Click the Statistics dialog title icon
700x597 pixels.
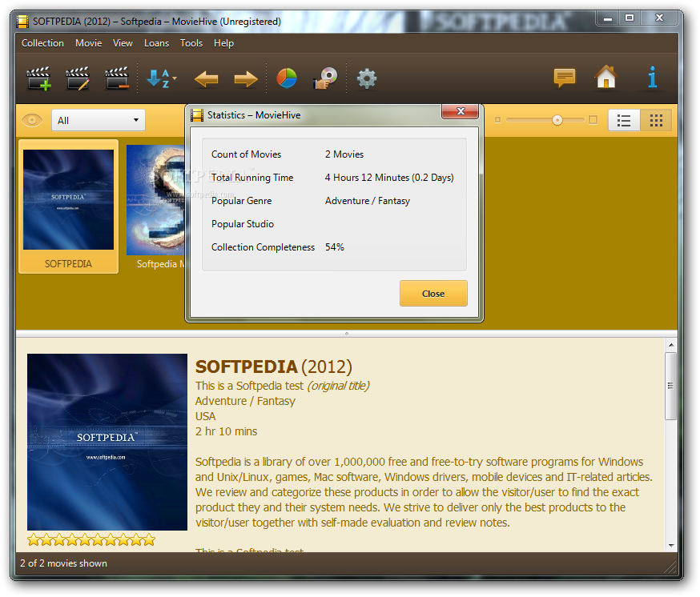click(x=196, y=115)
